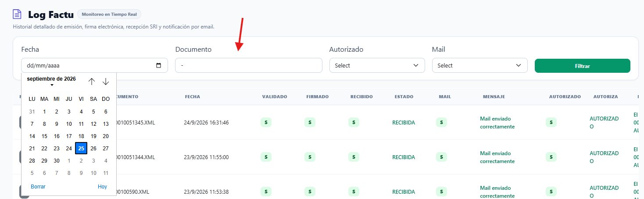Viewport: 644px width, 199px height.
Task: Click the calendar icon in Fecha field
Action: coord(159,66)
